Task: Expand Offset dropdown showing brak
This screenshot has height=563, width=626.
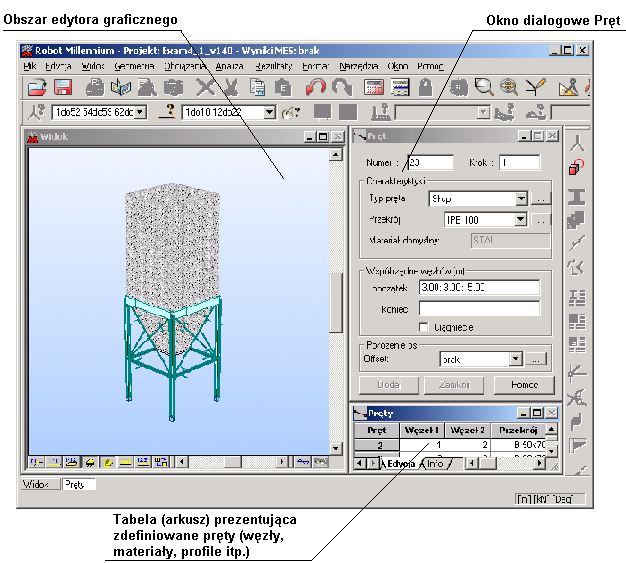Action: tap(515, 359)
